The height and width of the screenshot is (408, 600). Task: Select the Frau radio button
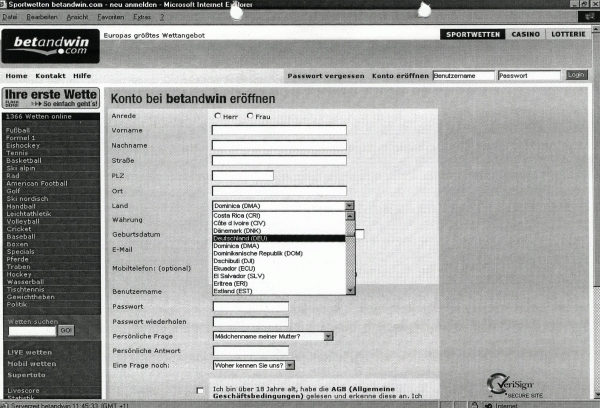250,116
